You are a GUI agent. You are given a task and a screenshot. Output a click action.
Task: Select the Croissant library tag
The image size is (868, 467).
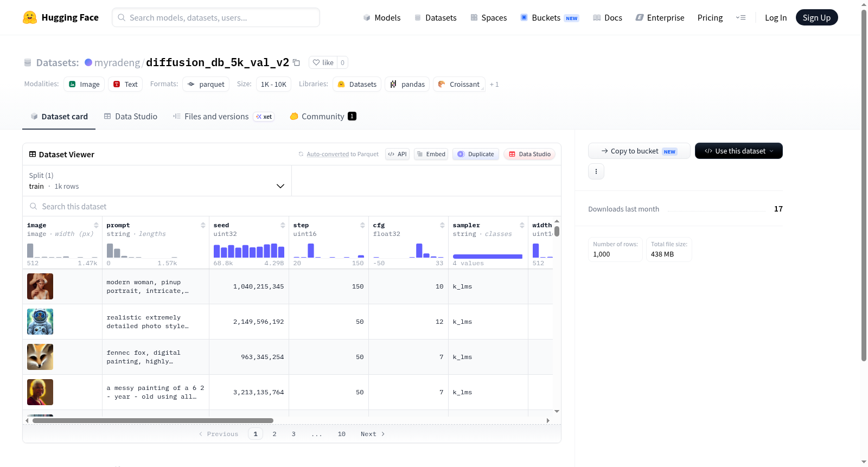pos(459,84)
